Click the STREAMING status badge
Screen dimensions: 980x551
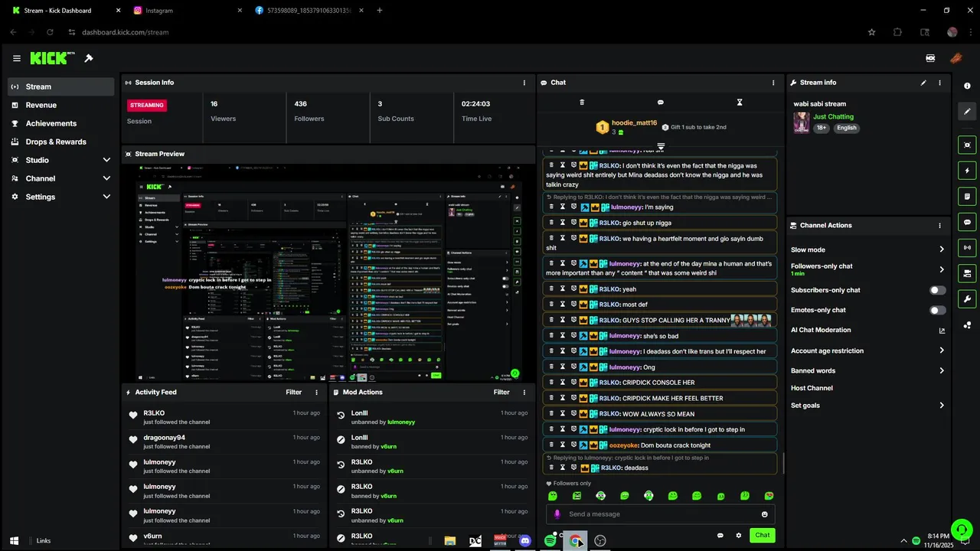tap(147, 106)
